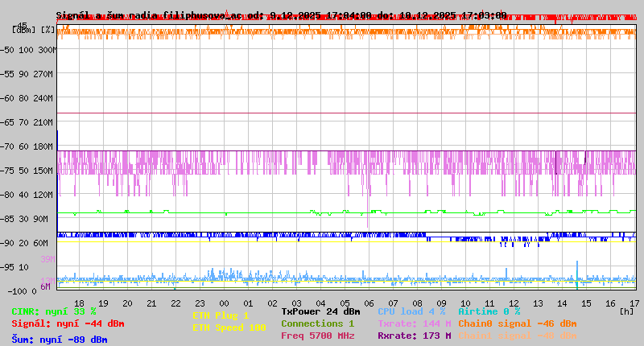Click the 'Chain0 signal -46 dBm' legend label
Viewport: 644px width, 346px height.
[518, 323]
